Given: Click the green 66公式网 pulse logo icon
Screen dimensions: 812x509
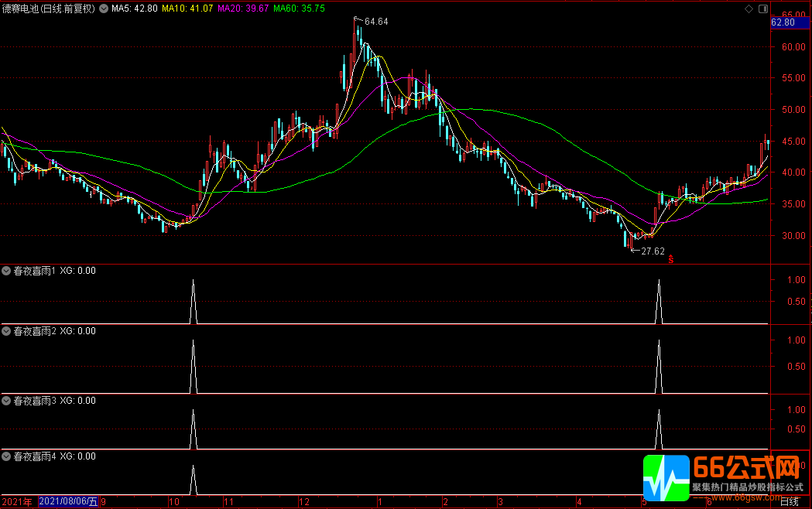Looking at the screenshot, I should pos(666,478).
